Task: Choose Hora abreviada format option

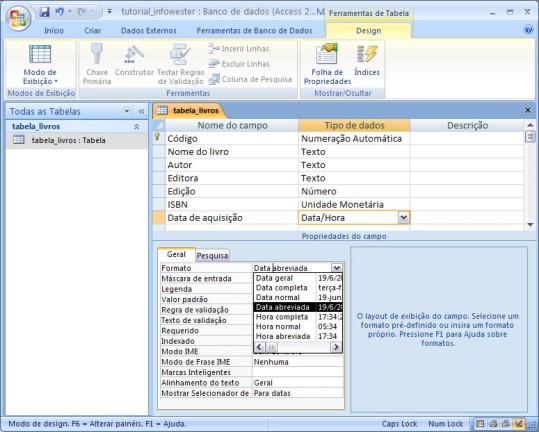Action: click(298, 336)
